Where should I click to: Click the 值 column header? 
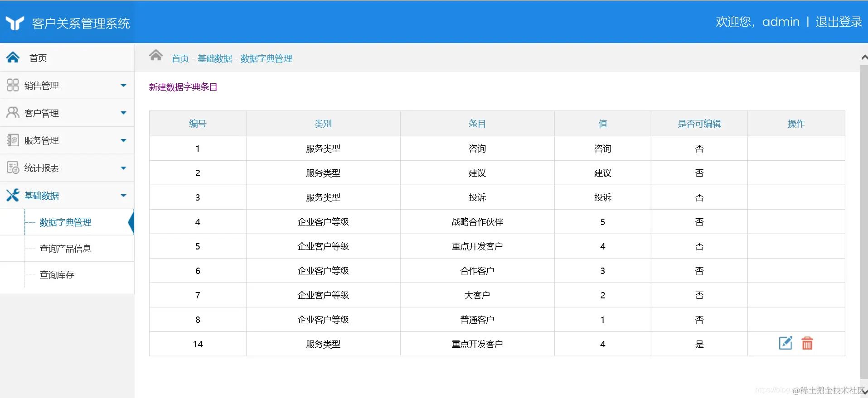603,124
